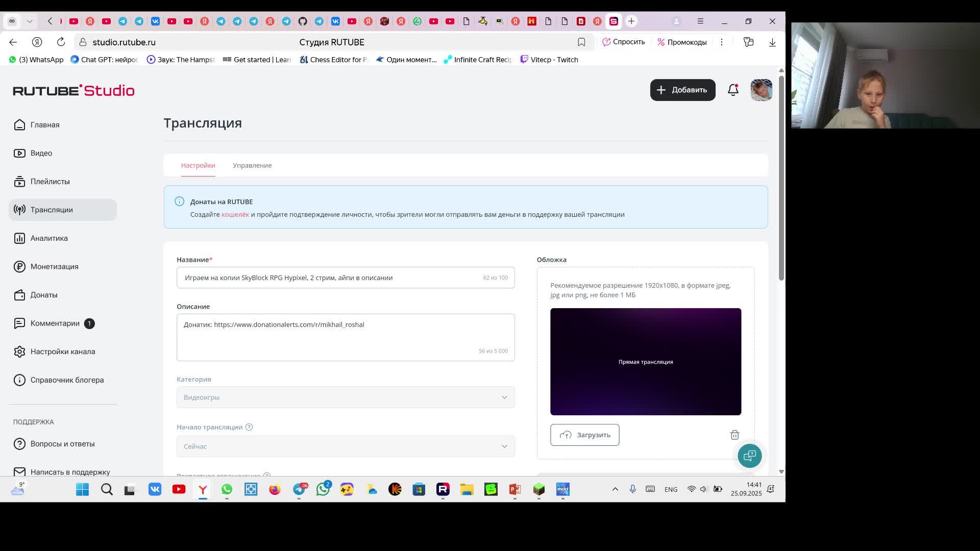Image resolution: width=980 pixels, height=551 pixels.
Task: Select the Настройки tab
Action: [x=198, y=165]
